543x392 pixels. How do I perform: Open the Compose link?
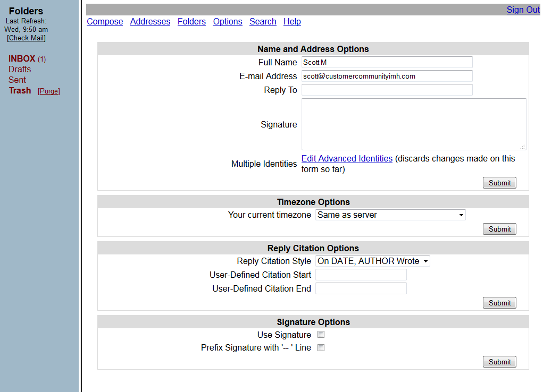105,21
